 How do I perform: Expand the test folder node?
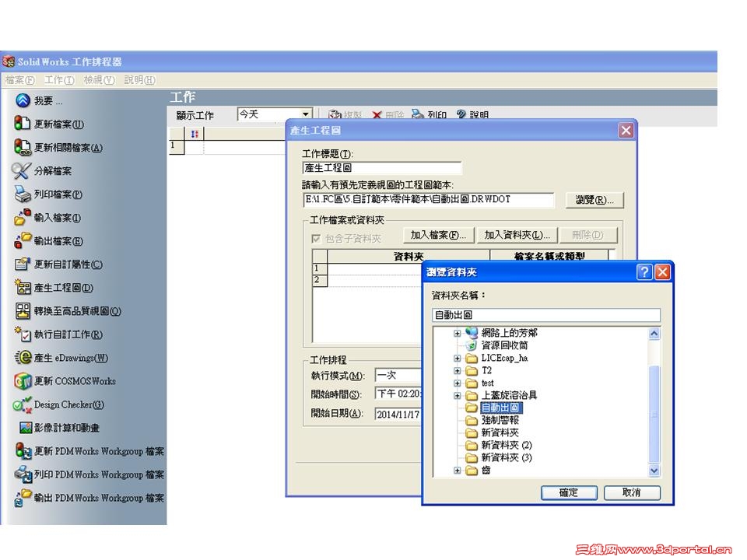(x=457, y=383)
